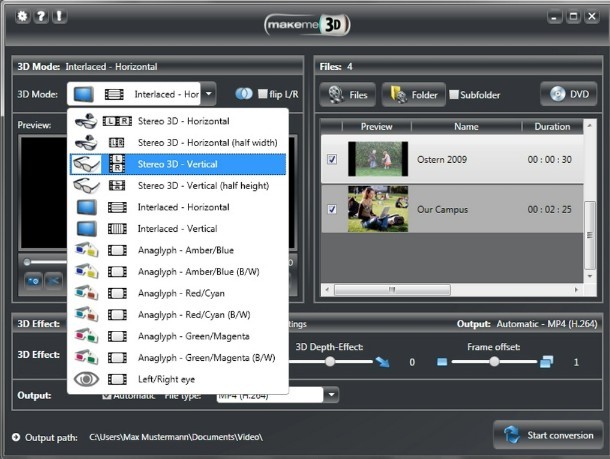Start conversion with the bottom button
The width and height of the screenshot is (610, 459).
click(548, 435)
